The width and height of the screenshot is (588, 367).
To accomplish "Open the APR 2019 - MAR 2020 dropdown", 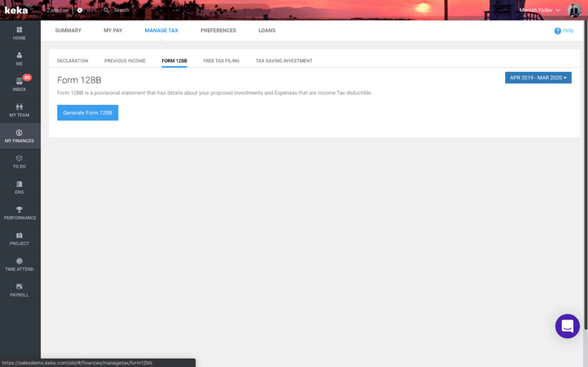I will click(538, 78).
